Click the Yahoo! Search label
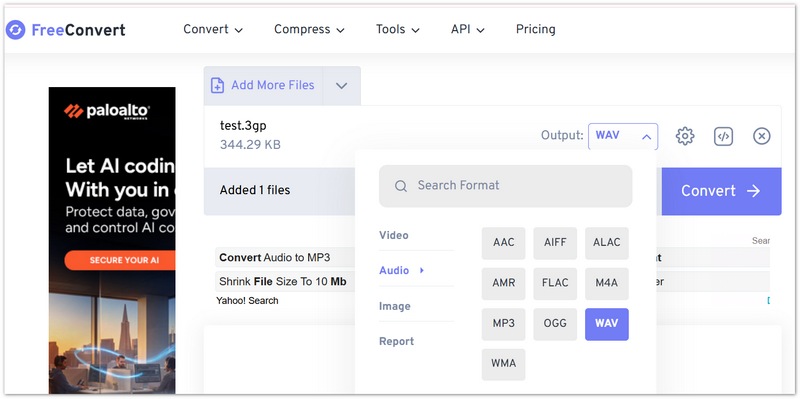 247,301
